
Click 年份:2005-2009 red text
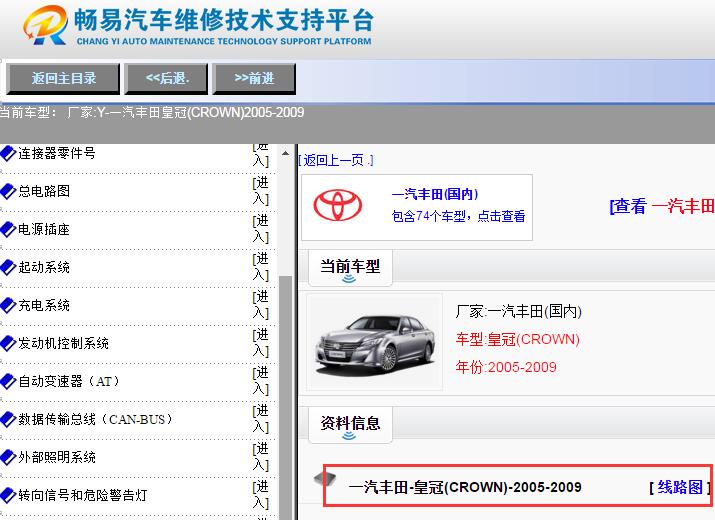pyautogui.click(x=506, y=367)
